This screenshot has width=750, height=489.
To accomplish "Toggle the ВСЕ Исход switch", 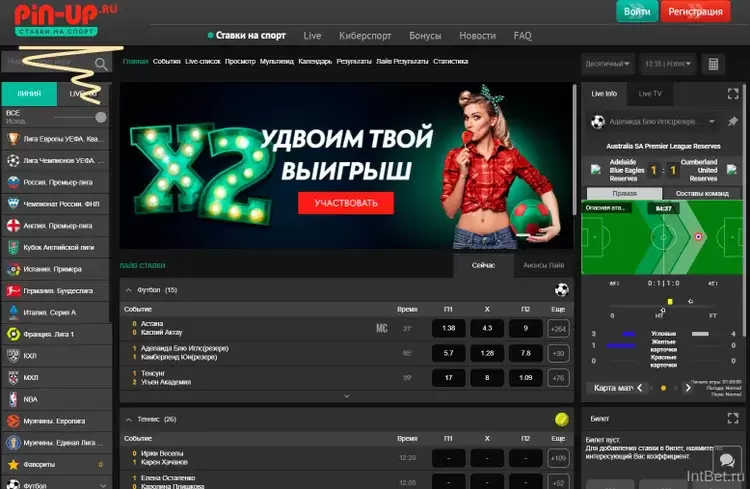I will pyautogui.click(x=100, y=117).
